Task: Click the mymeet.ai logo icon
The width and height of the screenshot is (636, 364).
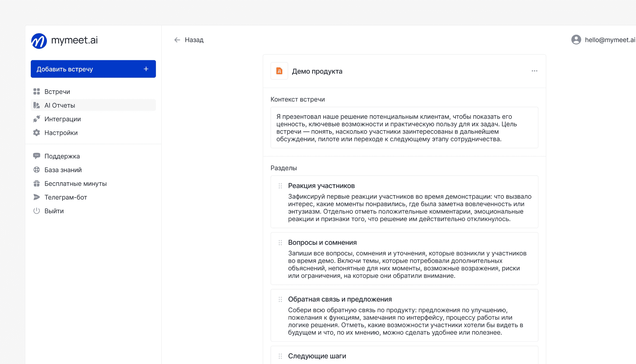Action: [39, 41]
